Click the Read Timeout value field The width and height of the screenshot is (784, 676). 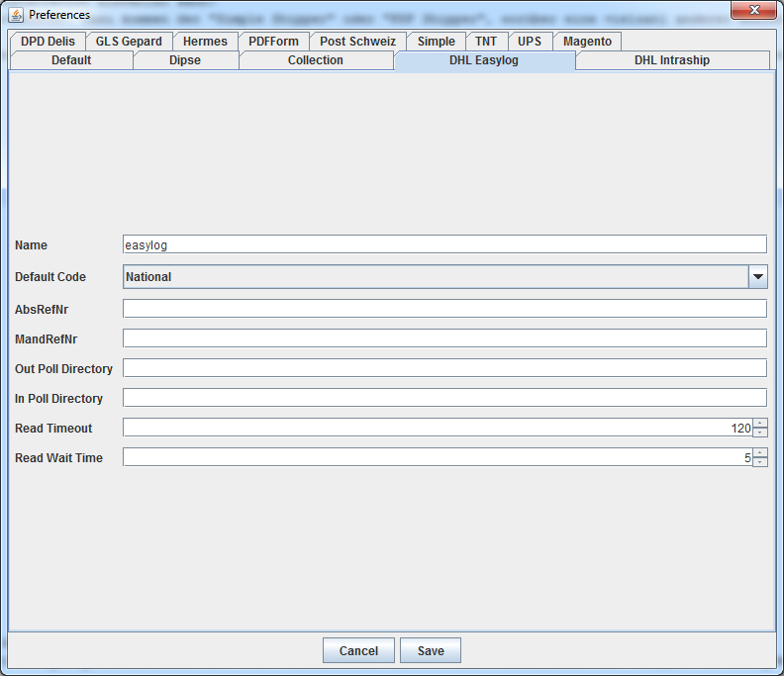438,428
